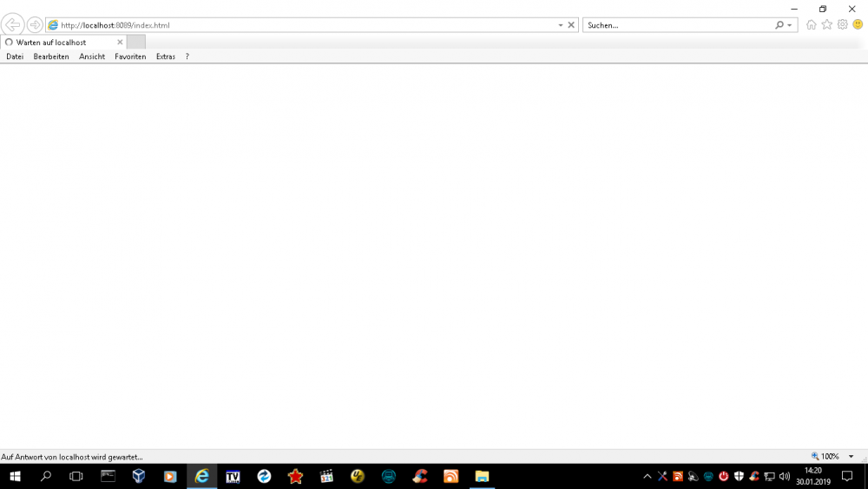Launch UltraEdit from the taskbar
The width and height of the screenshot is (868, 489).
(x=358, y=476)
